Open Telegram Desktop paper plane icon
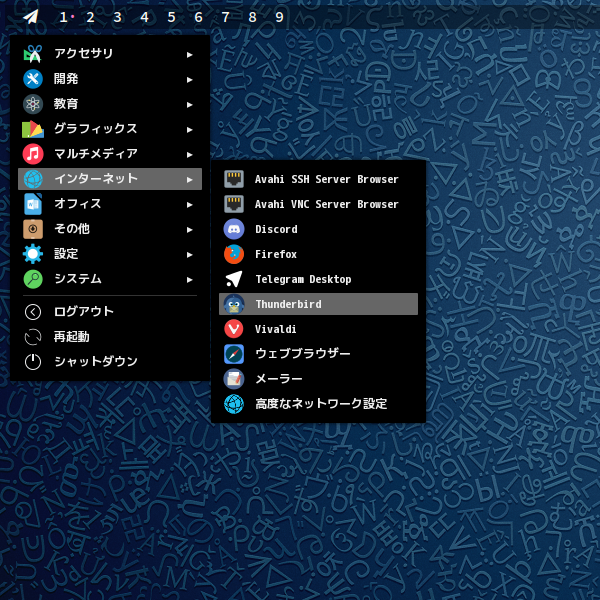Viewport: 600px width, 600px height. 234,279
